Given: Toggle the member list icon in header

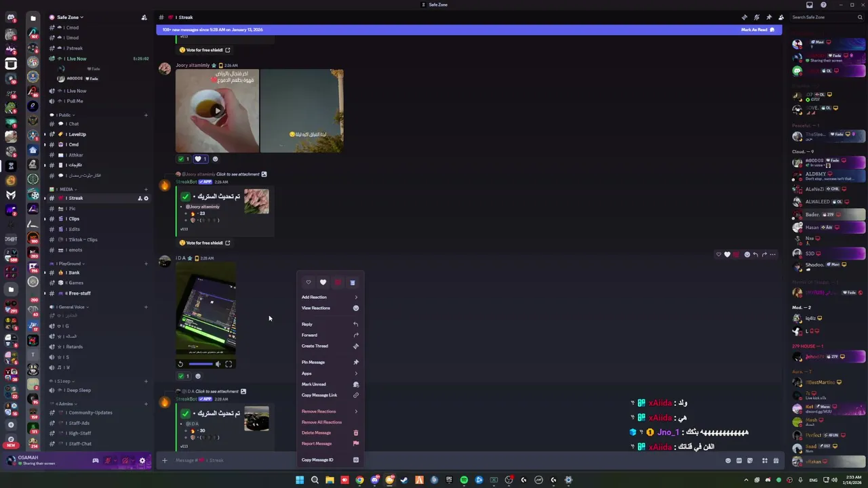Looking at the screenshot, I should [x=781, y=17].
